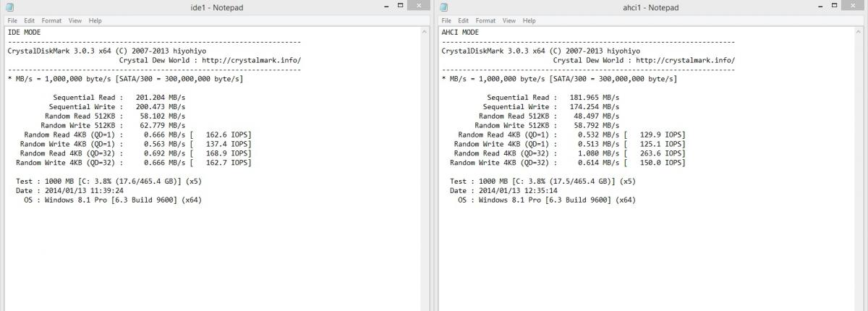Click Sequential Write 174.254 MB/s value

(x=594, y=106)
